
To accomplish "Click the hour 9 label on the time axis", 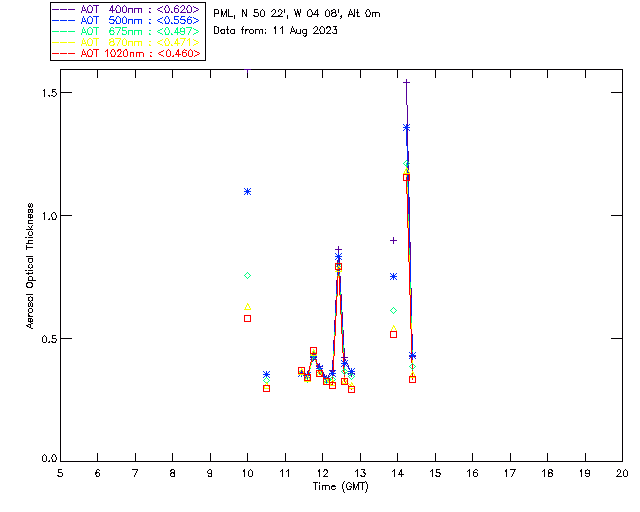I will pyautogui.click(x=210, y=473).
